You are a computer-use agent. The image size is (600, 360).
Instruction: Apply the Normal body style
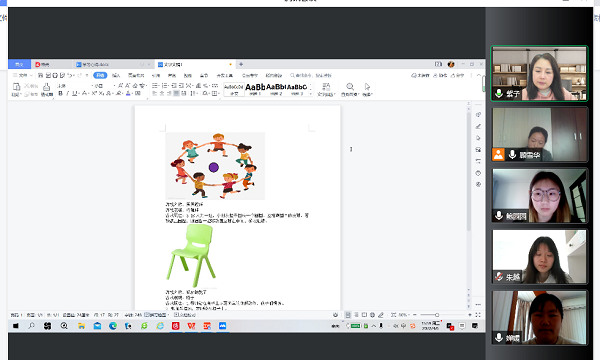(234, 89)
